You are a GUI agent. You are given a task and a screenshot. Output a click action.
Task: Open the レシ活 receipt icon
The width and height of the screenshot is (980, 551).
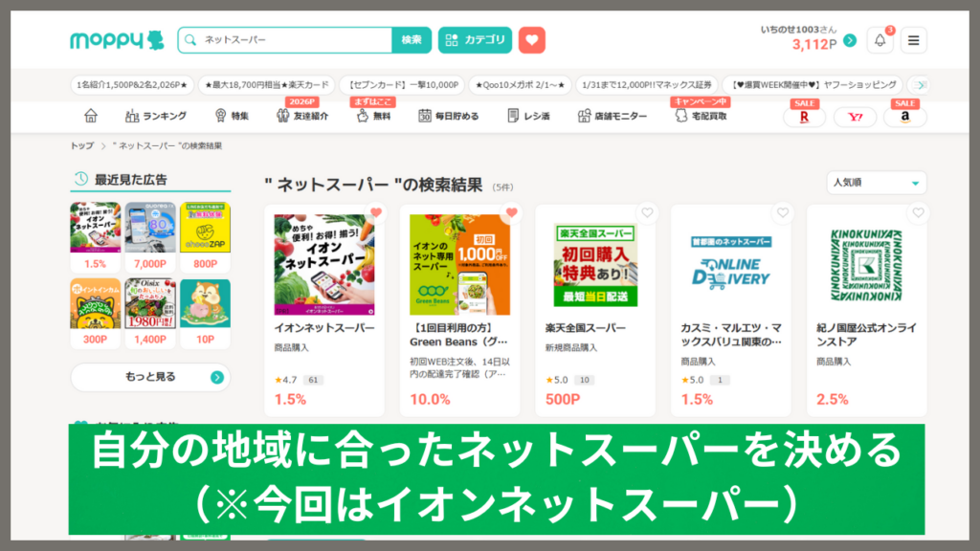[520, 115]
